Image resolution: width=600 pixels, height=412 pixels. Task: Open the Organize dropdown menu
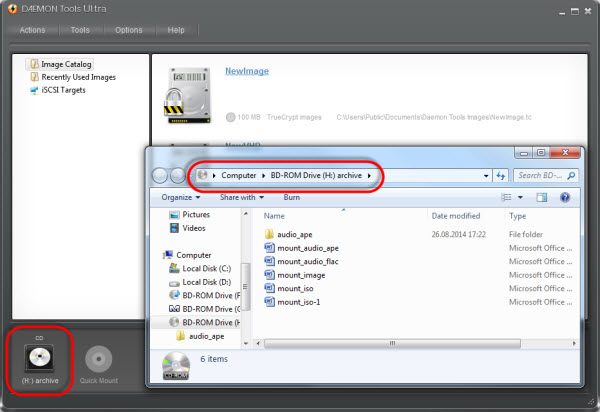(x=181, y=197)
